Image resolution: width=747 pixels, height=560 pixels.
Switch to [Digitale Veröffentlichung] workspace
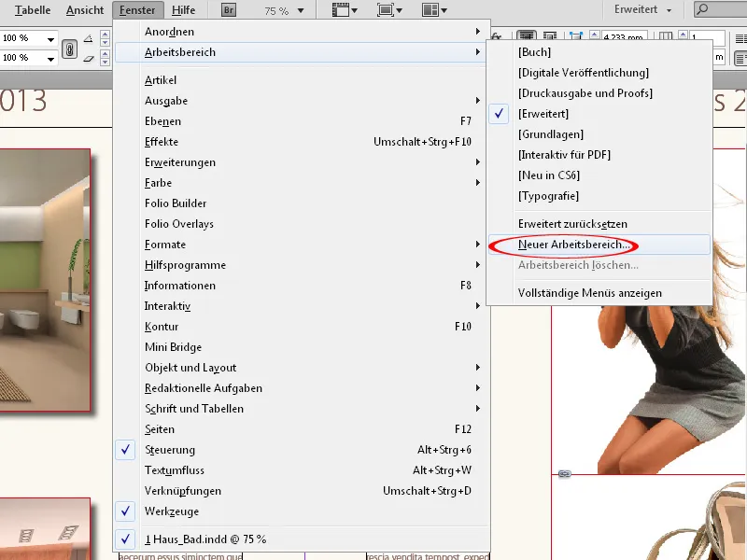(x=599, y=73)
